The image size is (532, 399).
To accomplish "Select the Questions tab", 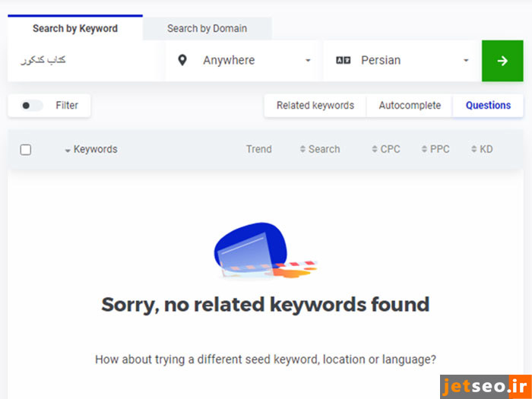I will click(x=488, y=106).
